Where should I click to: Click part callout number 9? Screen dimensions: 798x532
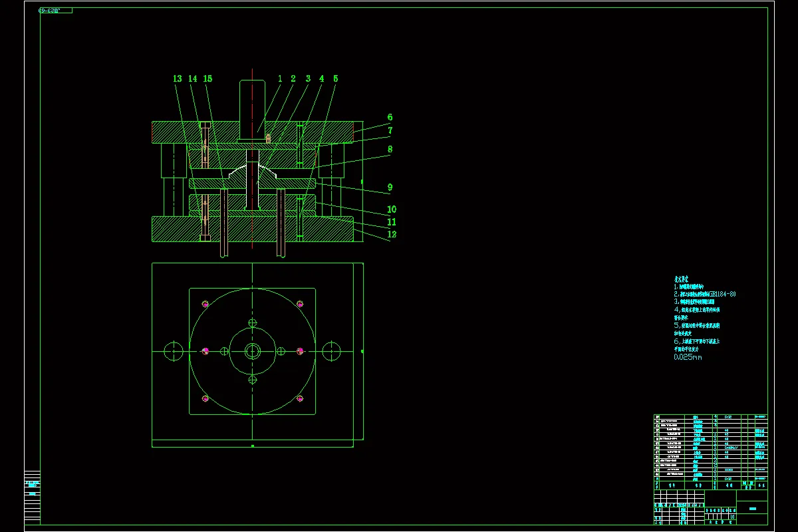[x=390, y=188]
